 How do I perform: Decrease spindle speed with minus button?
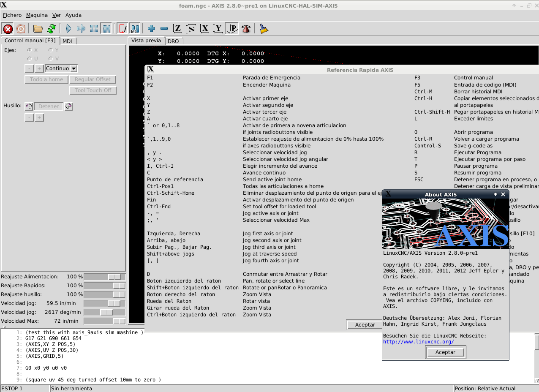pyautogui.click(x=29, y=117)
